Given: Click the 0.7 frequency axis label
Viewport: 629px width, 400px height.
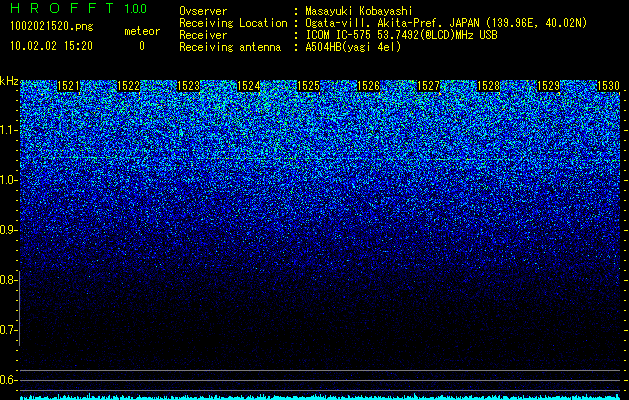Looking at the screenshot, I should point(8,330).
